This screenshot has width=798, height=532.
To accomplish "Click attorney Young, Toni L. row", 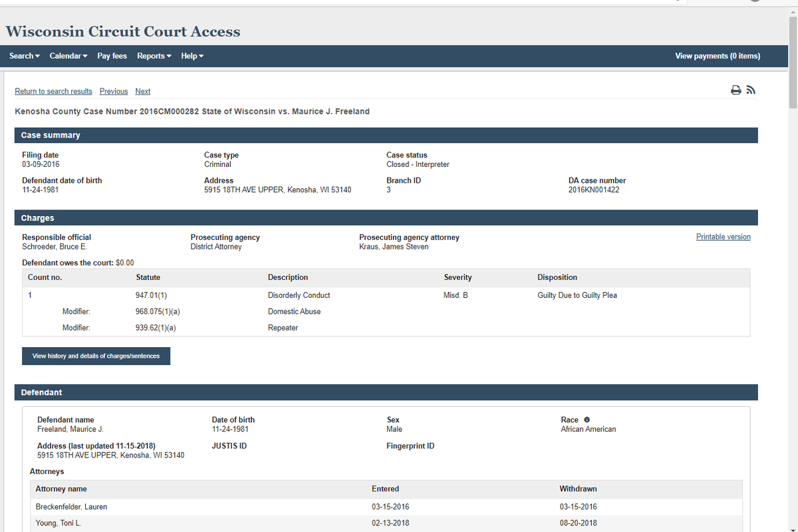I will (386, 523).
